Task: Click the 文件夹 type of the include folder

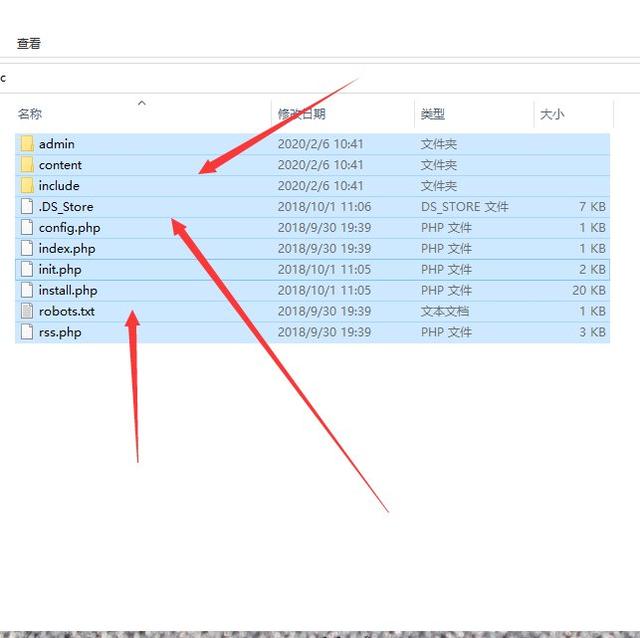Action: [x=439, y=186]
